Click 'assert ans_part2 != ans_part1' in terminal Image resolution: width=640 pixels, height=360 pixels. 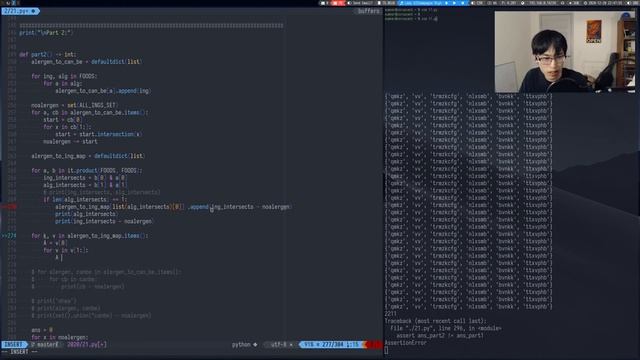440,336
